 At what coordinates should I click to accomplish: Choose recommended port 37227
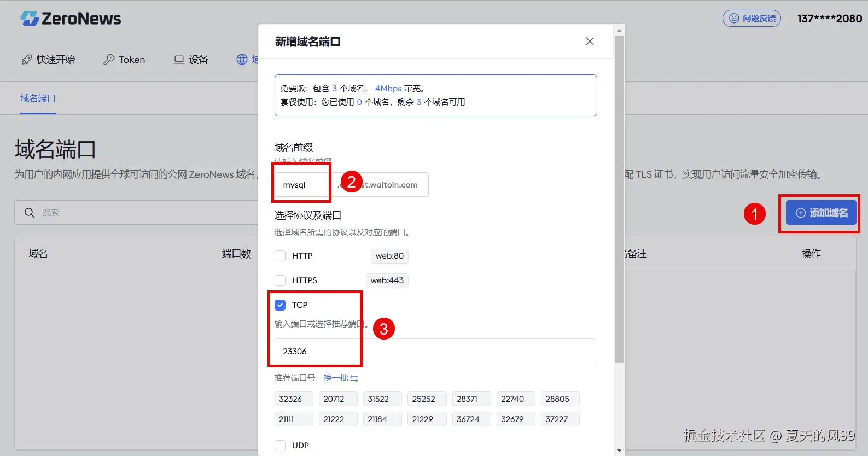[x=560, y=419]
